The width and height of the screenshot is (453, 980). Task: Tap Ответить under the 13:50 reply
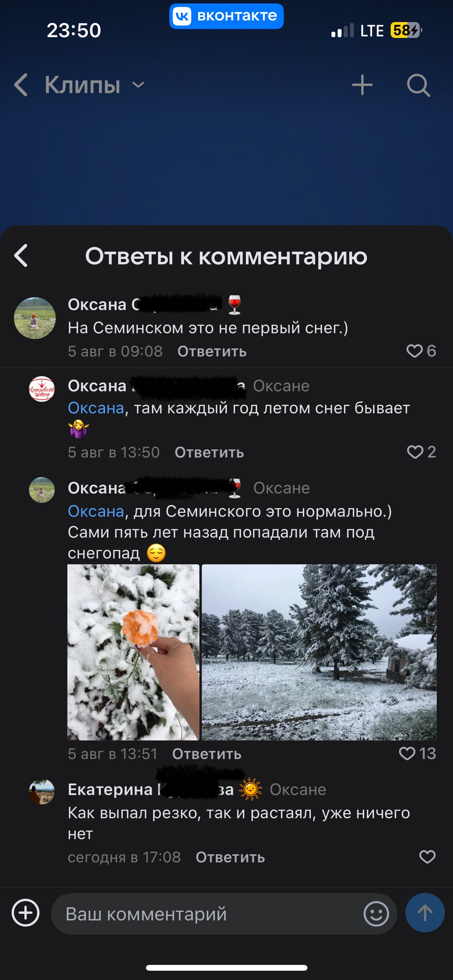[x=209, y=452]
